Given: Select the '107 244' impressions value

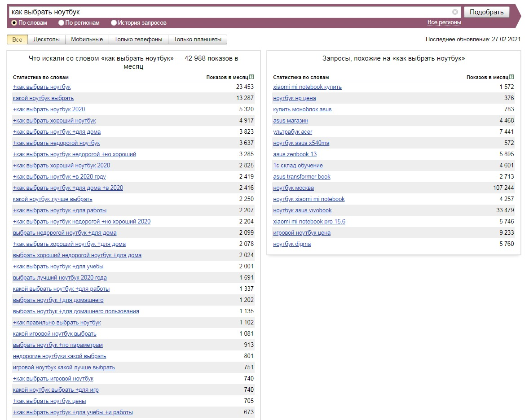Looking at the screenshot, I should point(503,188).
